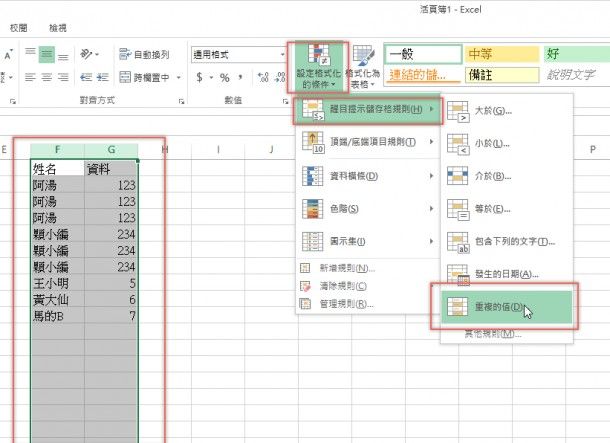Align text left icon
The image size is (610, 443).
click(x=30, y=77)
